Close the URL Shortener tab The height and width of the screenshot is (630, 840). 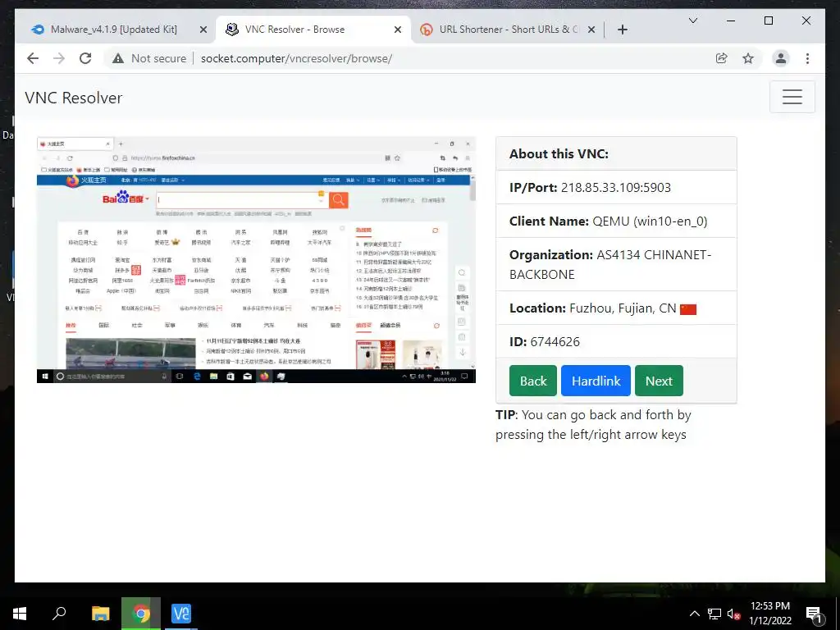[591, 30]
